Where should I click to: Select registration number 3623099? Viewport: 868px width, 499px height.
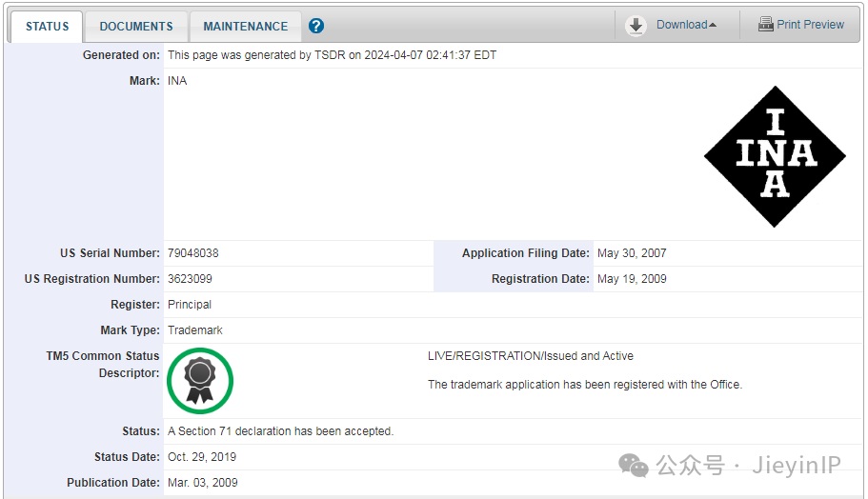pyautogui.click(x=190, y=279)
